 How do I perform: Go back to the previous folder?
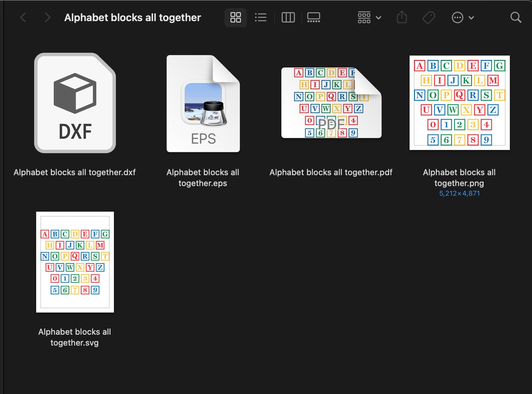click(23, 17)
